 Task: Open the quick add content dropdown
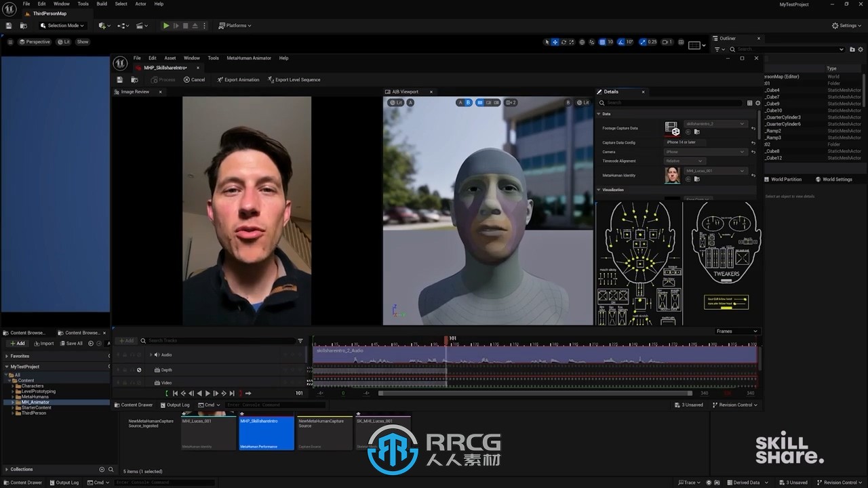pyautogui.click(x=104, y=26)
